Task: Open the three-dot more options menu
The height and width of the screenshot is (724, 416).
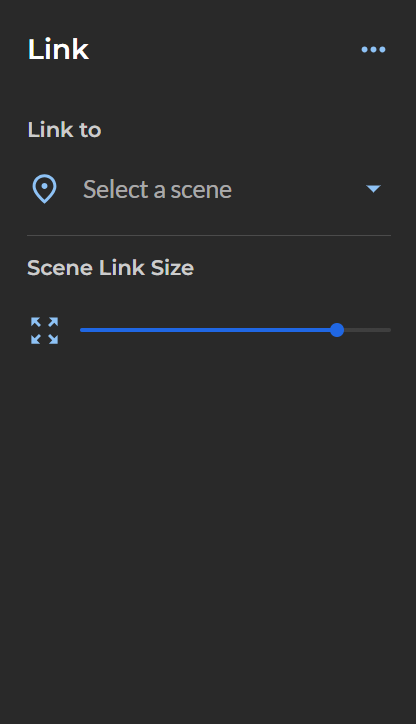Action: 373,49
